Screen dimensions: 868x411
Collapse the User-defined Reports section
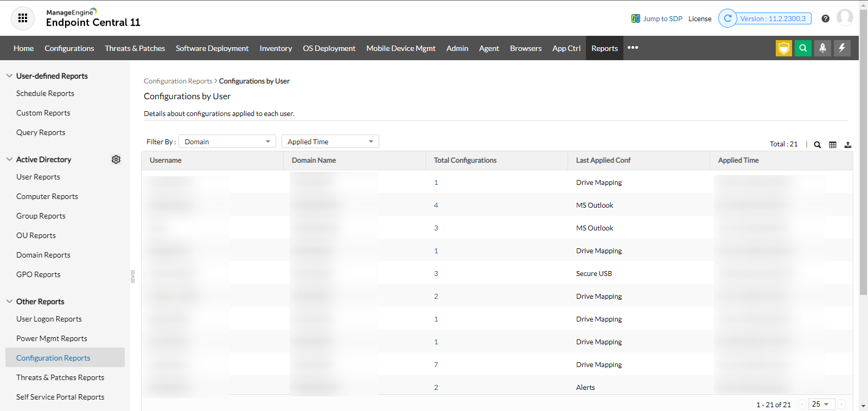[x=9, y=76]
